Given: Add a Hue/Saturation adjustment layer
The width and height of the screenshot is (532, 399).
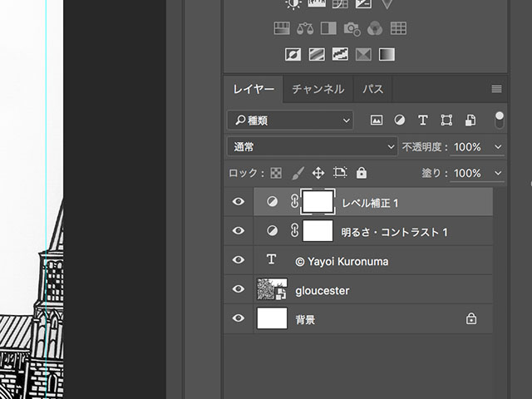Looking at the screenshot, I should [282, 28].
